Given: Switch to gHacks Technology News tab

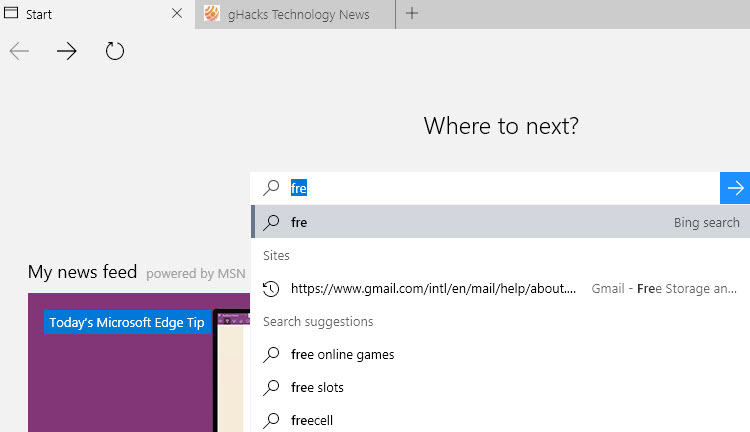Looking at the screenshot, I should [295, 14].
